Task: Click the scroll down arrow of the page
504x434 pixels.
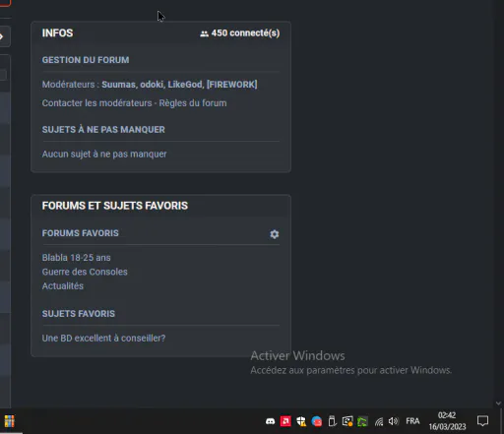Action: click(498, 403)
